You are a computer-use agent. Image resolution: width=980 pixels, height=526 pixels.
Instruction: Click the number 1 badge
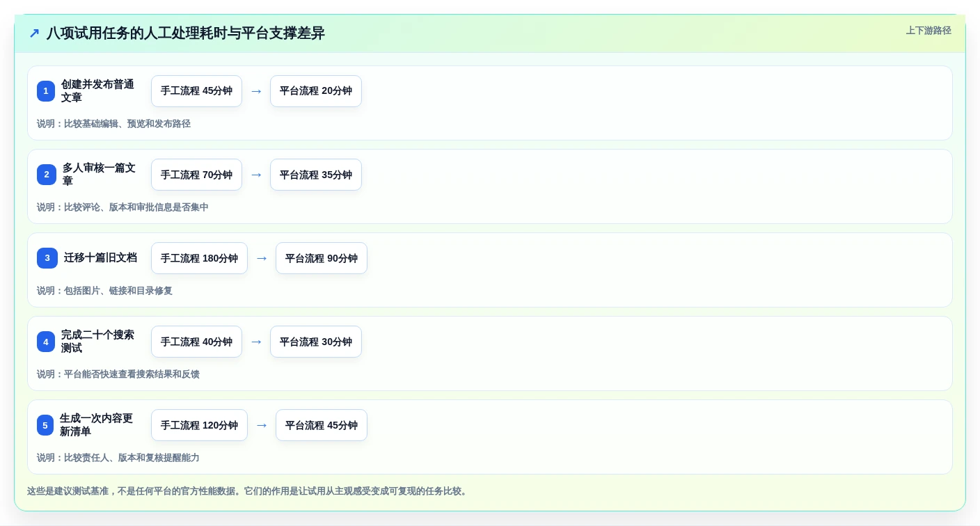coord(46,91)
